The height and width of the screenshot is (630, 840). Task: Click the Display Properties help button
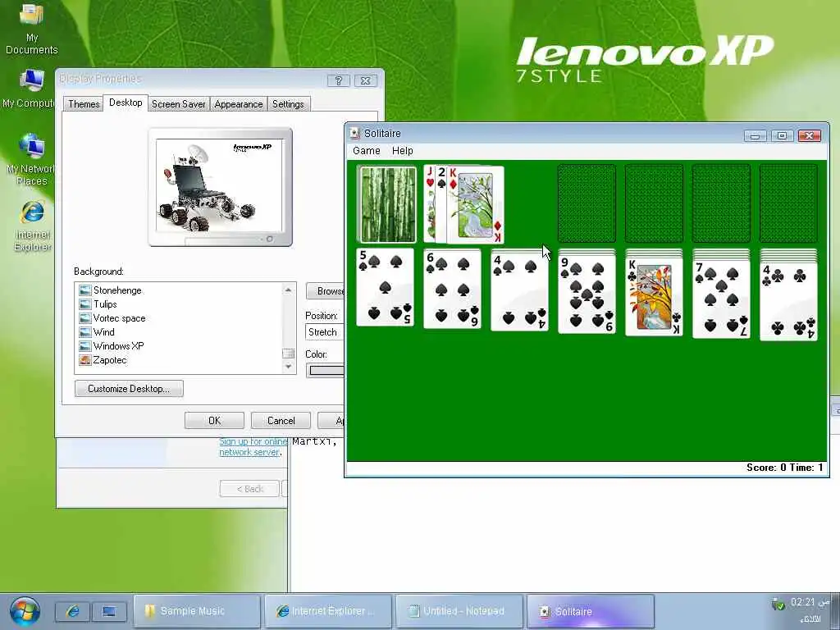click(x=338, y=81)
